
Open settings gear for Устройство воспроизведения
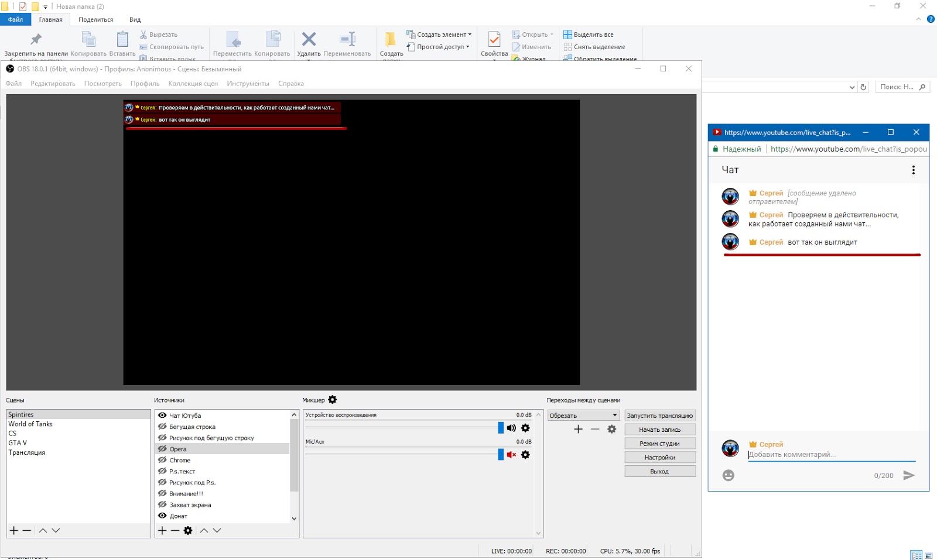click(525, 428)
